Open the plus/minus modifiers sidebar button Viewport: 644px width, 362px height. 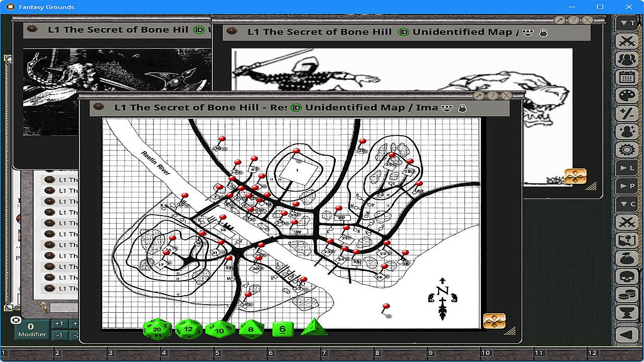pos(627,114)
